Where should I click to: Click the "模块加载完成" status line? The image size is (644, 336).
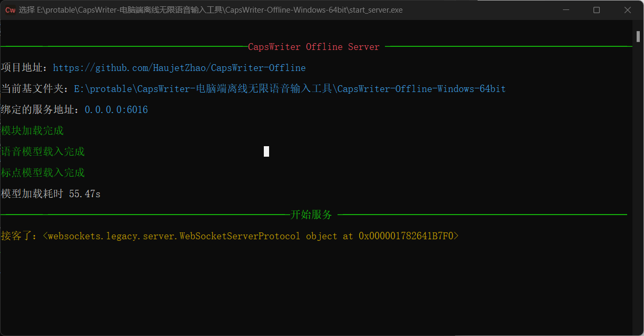pyautogui.click(x=32, y=130)
